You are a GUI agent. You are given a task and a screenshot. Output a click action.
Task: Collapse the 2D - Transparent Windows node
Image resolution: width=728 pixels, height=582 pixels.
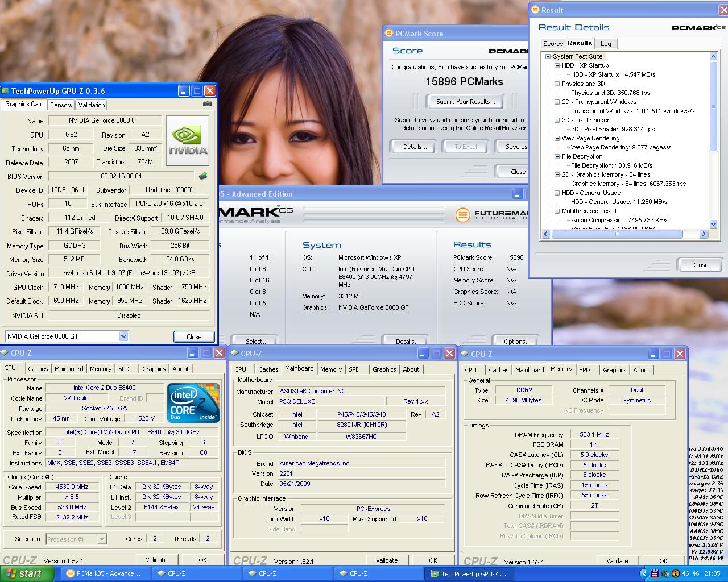pos(557,102)
